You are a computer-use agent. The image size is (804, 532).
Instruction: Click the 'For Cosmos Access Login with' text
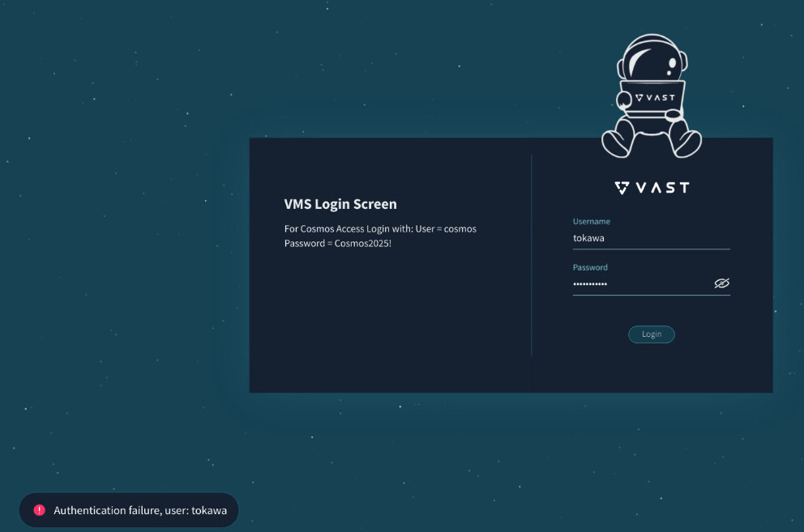click(349, 229)
